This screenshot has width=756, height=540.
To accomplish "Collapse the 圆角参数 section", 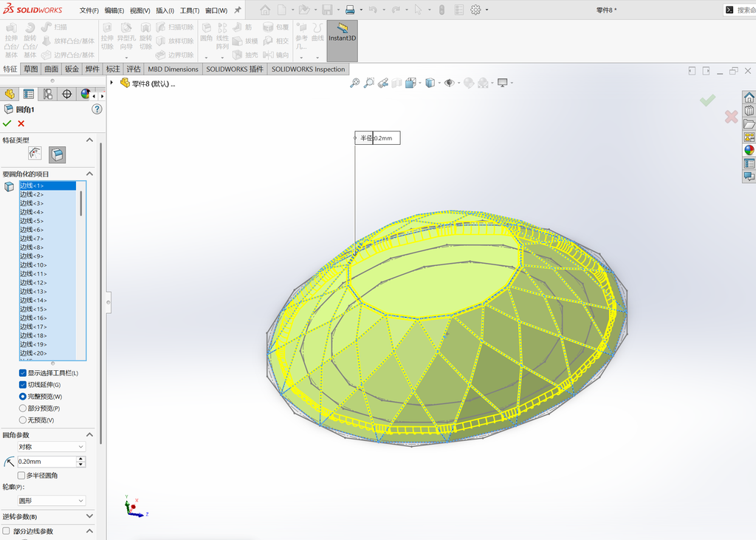I will [x=89, y=435].
